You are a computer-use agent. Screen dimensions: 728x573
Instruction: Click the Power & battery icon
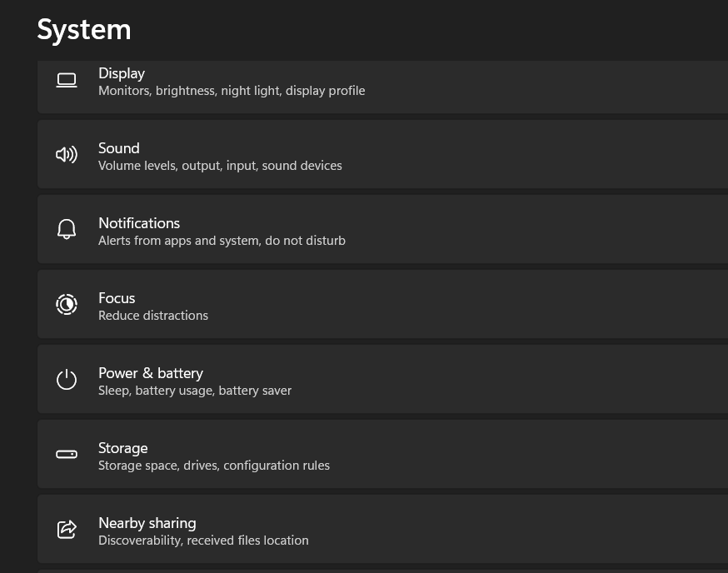pos(67,380)
